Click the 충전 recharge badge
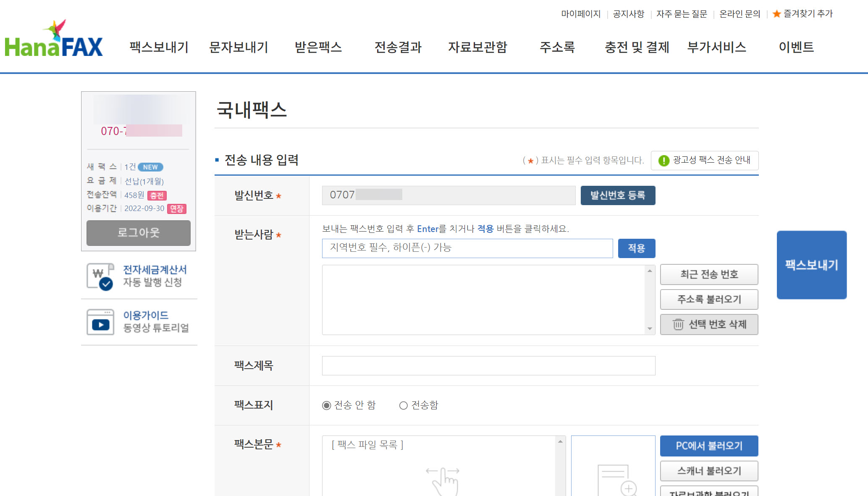 [157, 195]
